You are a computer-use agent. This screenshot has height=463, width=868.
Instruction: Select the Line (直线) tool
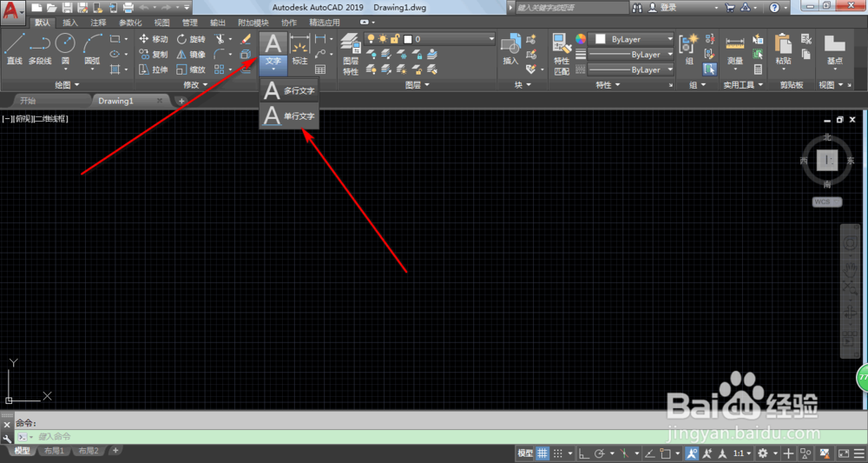click(x=14, y=49)
